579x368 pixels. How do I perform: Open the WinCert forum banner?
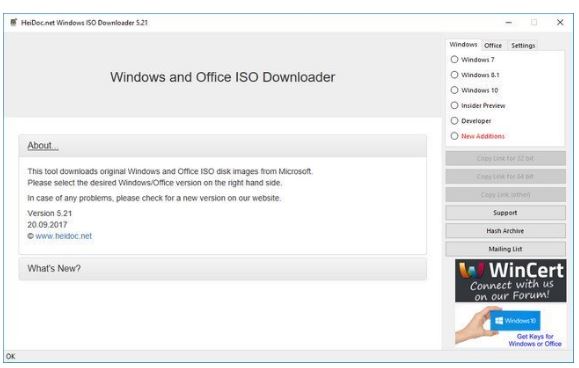click(510, 281)
